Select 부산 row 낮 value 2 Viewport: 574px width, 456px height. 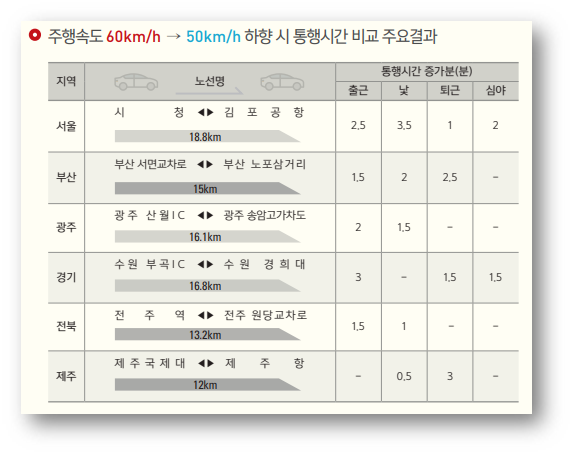tap(404, 177)
